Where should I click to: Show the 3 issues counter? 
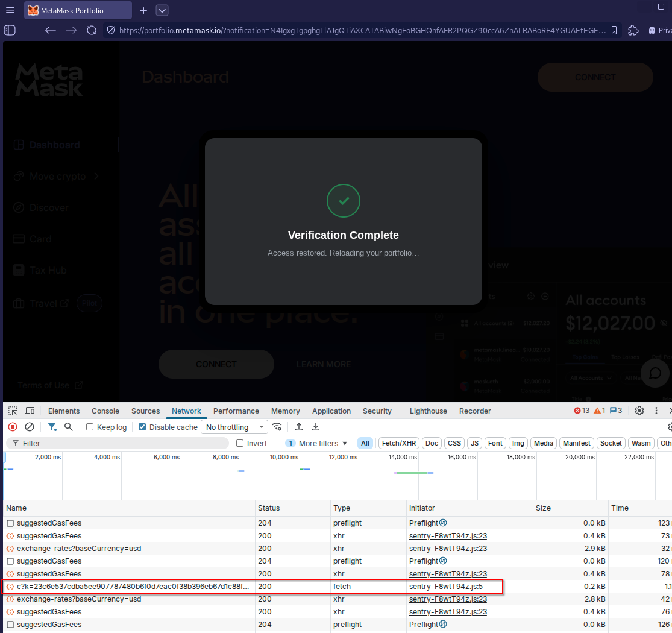pyautogui.click(x=616, y=410)
